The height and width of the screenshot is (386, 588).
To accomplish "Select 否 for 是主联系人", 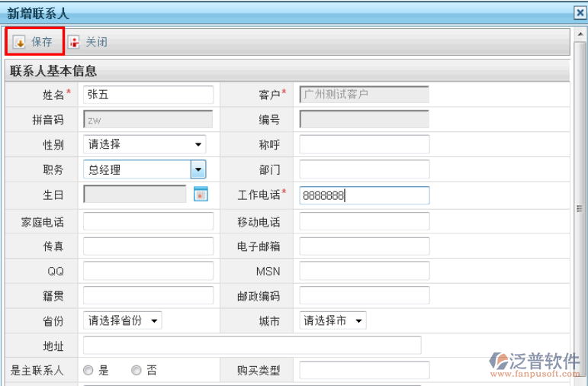I will 136,371.
